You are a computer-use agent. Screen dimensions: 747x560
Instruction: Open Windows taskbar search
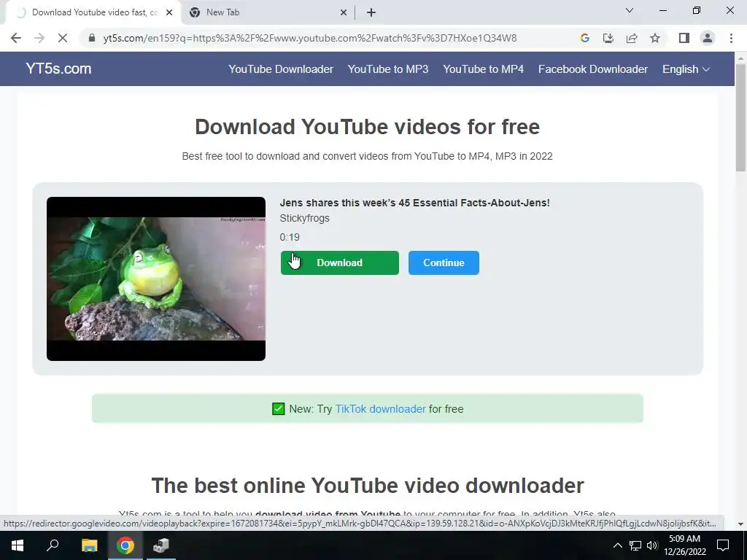pyautogui.click(x=53, y=545)
